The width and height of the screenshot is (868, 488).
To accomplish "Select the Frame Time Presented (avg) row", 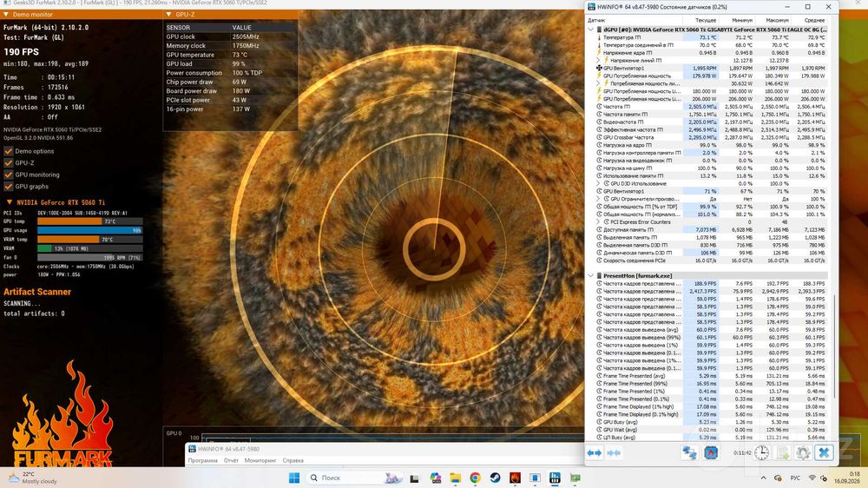I will 712,376.
